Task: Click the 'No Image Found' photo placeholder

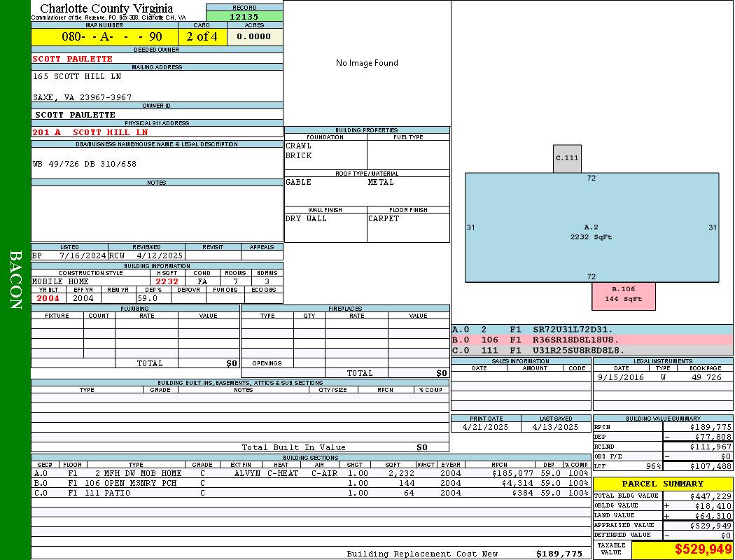Action: pyautogui.click(x=367, y=63)
